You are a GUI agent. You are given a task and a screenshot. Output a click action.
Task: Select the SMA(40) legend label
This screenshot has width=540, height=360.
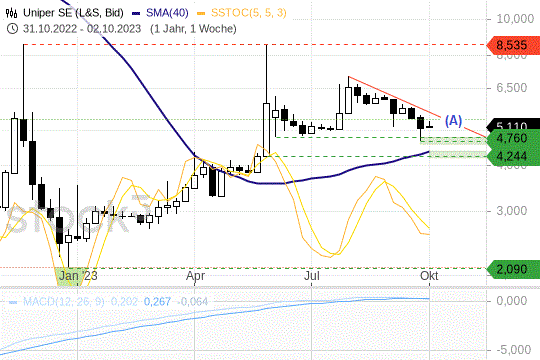click(167, 13)
